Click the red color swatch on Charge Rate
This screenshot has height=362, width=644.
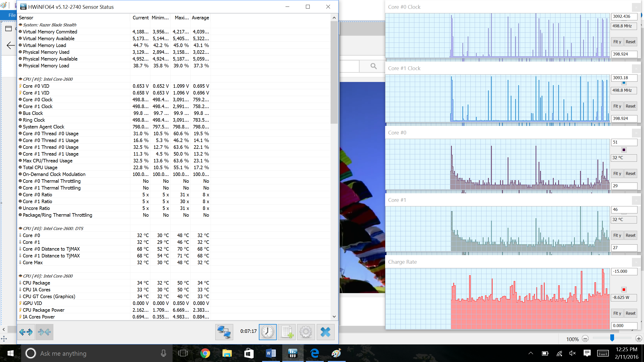click(x=624, y=290)
